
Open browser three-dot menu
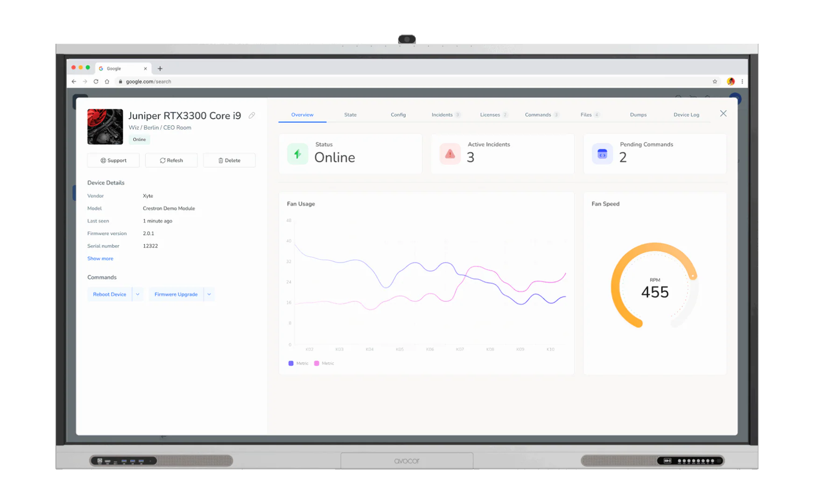[742, 81]
